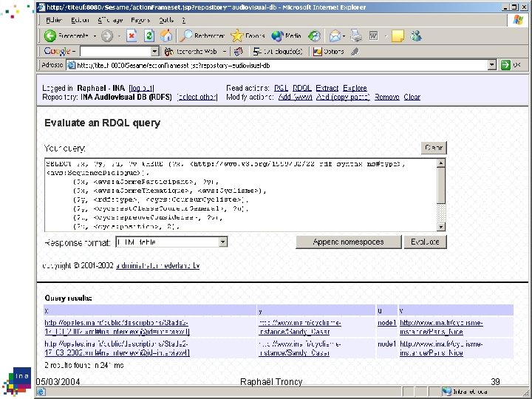Click the Google toolbar PageRank icon
Viewport: 532px width, 399px height.
(x=239, y=52)
